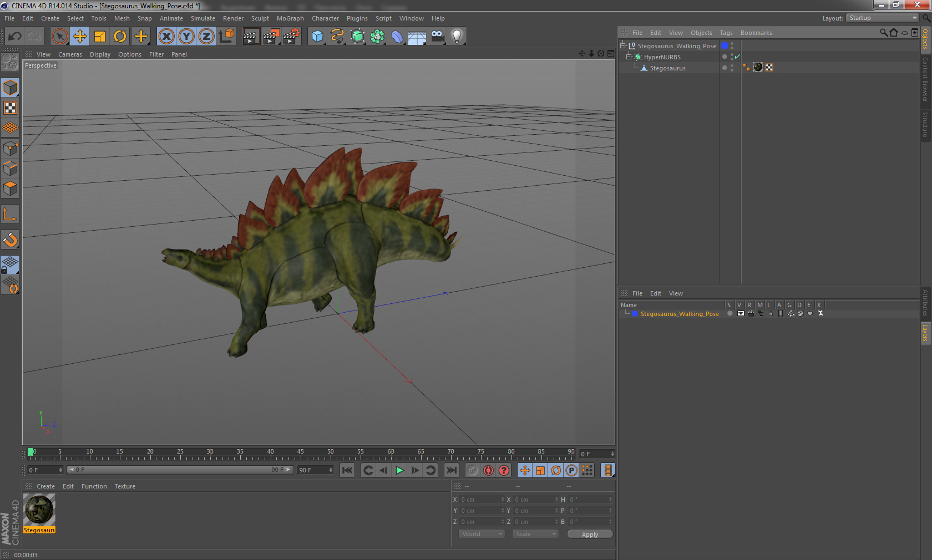Go to start of animation
The image size is (932, 560).
pyautogui.click(x=347, y=470)
